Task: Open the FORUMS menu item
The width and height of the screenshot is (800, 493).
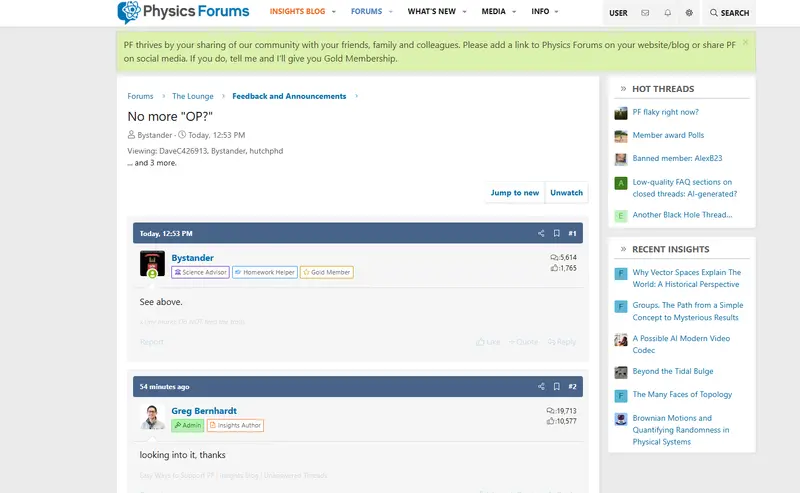Action: [366, 12]
